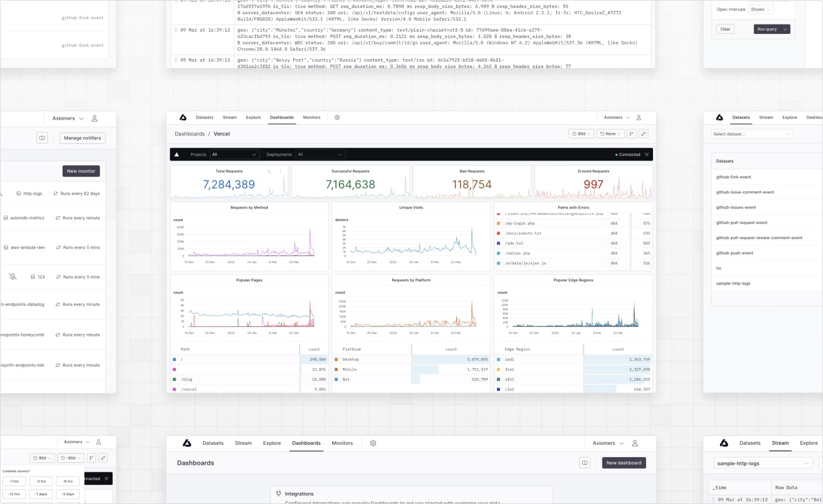Screen dimensions: 823x504
Task: Click the fullscreen expand icon on the Vercel dashboard
Action: point(644,134)
